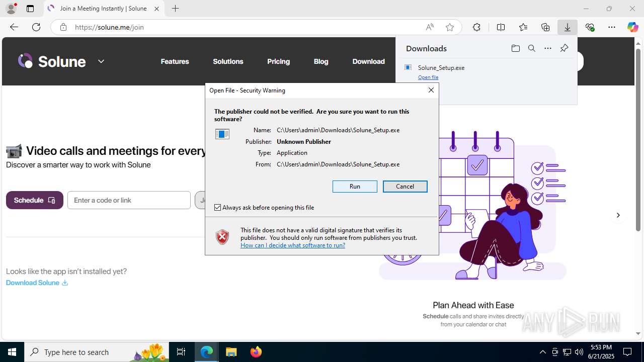
Task: Launch Firefox from the taskbar
Action: [x=256, y=352]
